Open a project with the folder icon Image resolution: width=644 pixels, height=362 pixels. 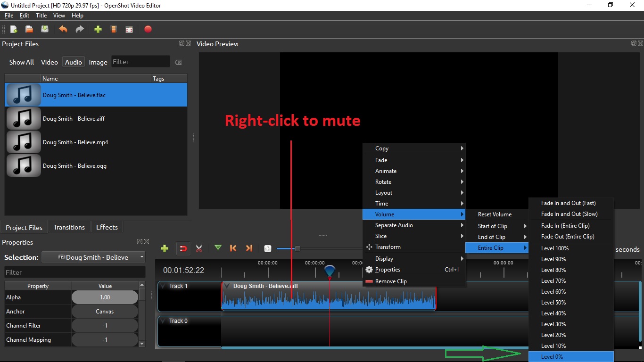tap(29, 29)
